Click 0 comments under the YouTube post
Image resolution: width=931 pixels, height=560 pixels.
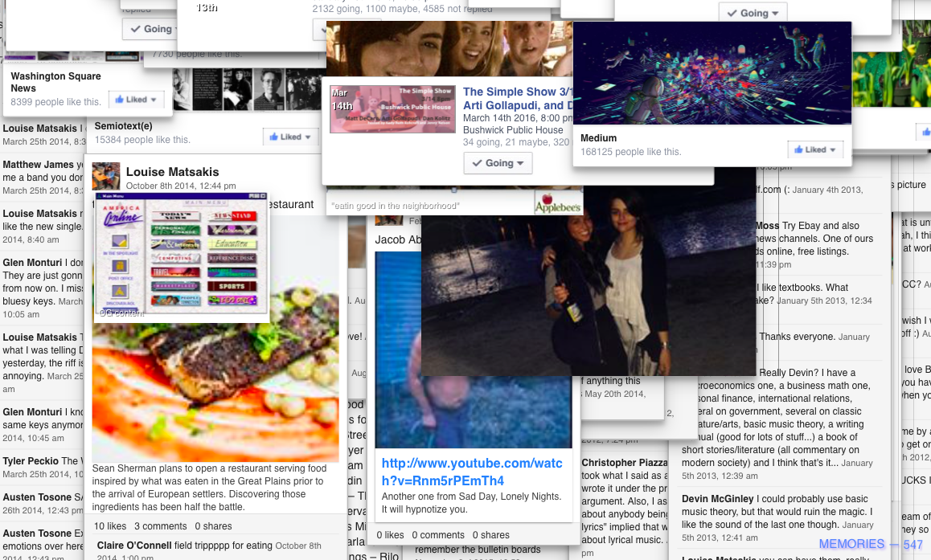[438, 535]
